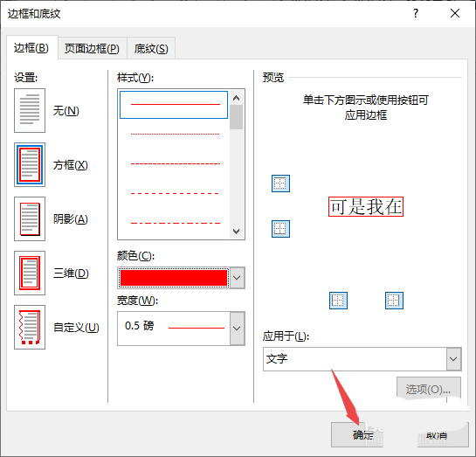Close the 边框和底纹 dialog
Screen dimensions: 476x457
(x=455, y=13)
